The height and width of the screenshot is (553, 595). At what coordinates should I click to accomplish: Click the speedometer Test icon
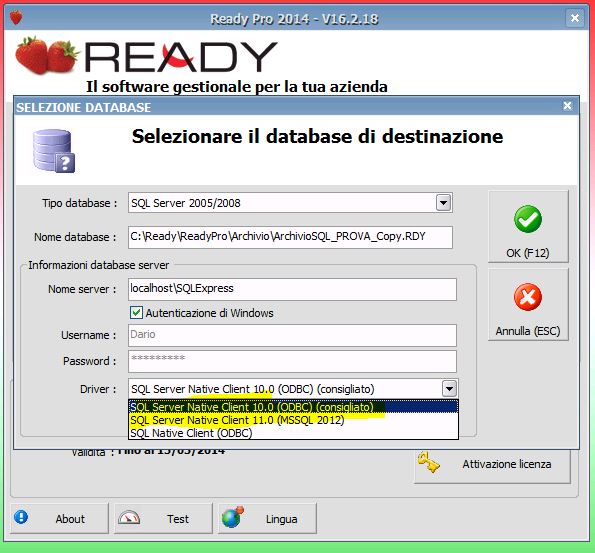[129, 518]
